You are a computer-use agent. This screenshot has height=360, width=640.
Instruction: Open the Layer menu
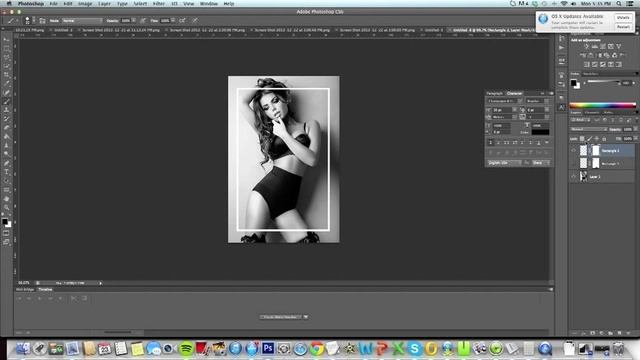[104, 4]
